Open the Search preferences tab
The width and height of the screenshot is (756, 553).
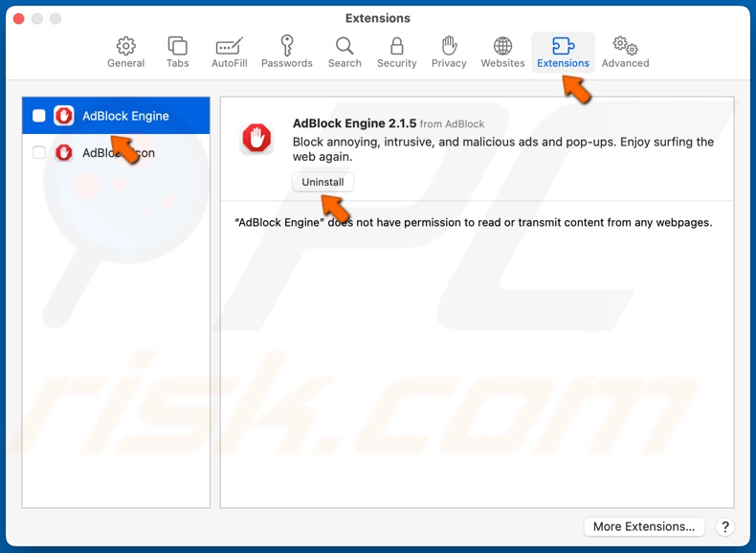click(x=345, y=52)
